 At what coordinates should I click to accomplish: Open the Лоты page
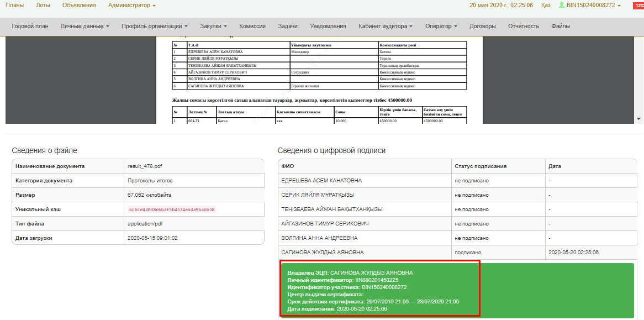point(43,6)
